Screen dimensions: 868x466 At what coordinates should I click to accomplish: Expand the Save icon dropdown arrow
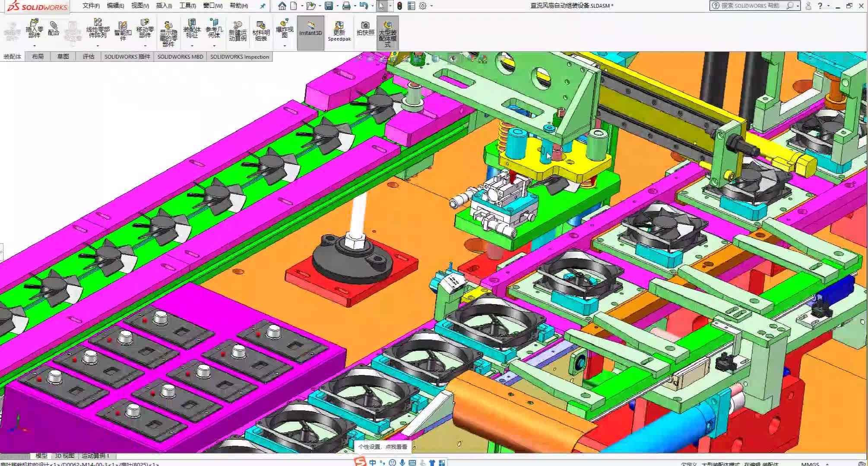(337, 6)
